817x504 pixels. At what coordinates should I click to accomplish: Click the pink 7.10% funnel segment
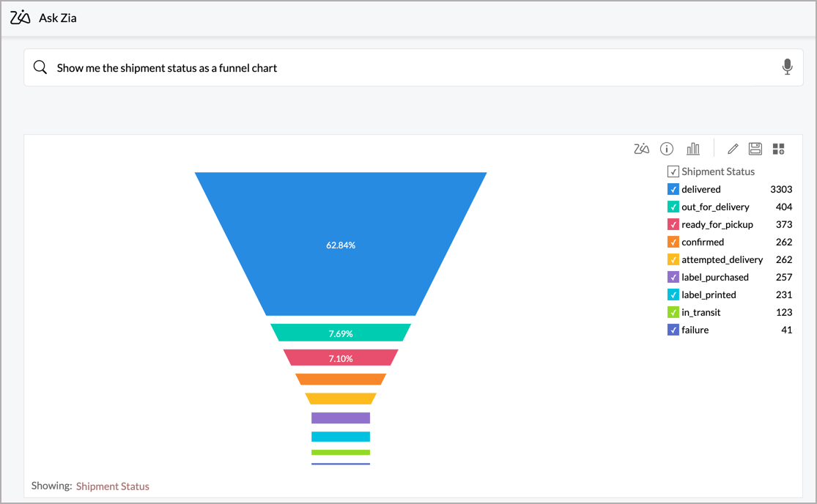[x=341, y=358]
